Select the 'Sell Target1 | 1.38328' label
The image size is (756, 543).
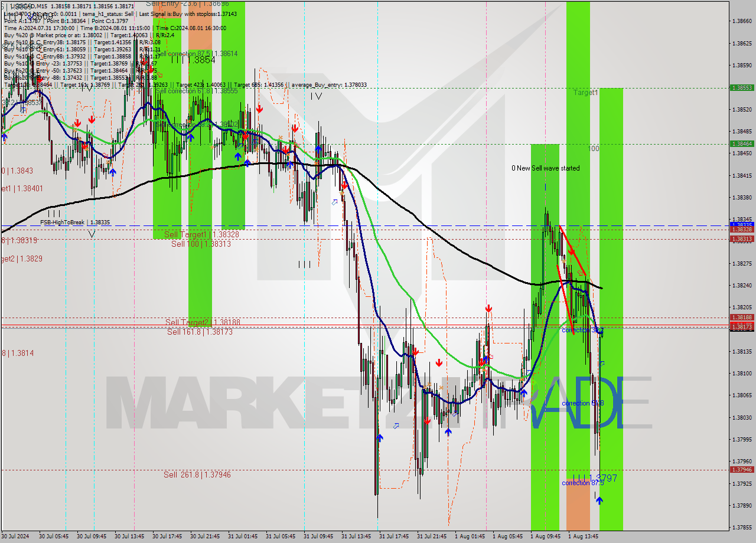point(201,234)
